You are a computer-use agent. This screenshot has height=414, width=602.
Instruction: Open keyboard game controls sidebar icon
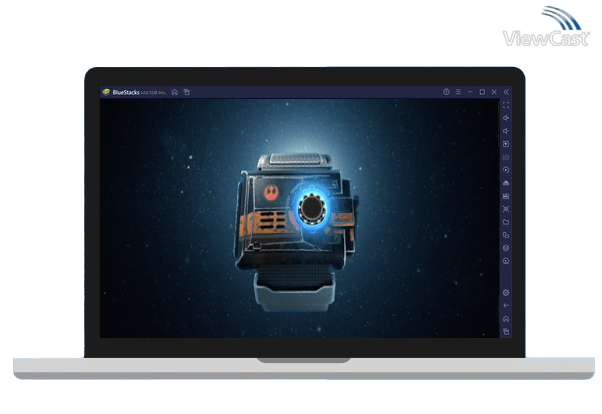[506, 157]
